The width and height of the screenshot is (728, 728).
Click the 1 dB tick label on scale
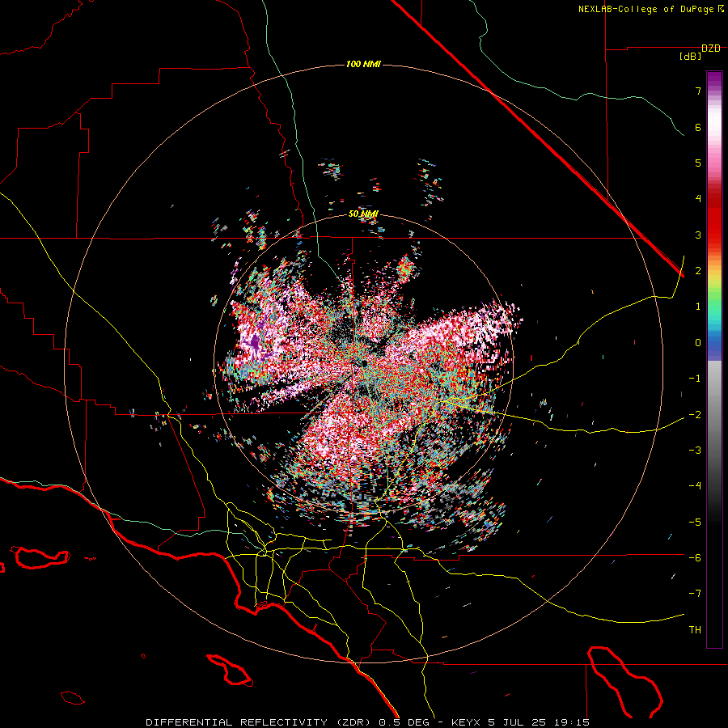tap(698, 307)
